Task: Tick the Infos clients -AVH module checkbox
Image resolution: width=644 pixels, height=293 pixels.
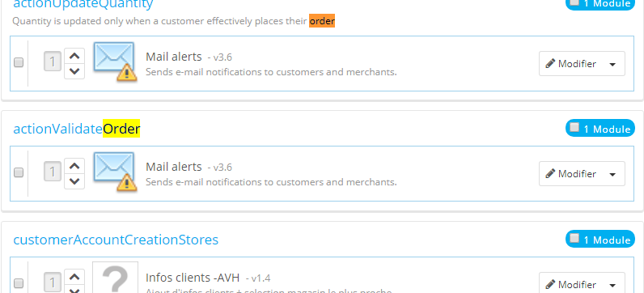Action: pos(19,283)
